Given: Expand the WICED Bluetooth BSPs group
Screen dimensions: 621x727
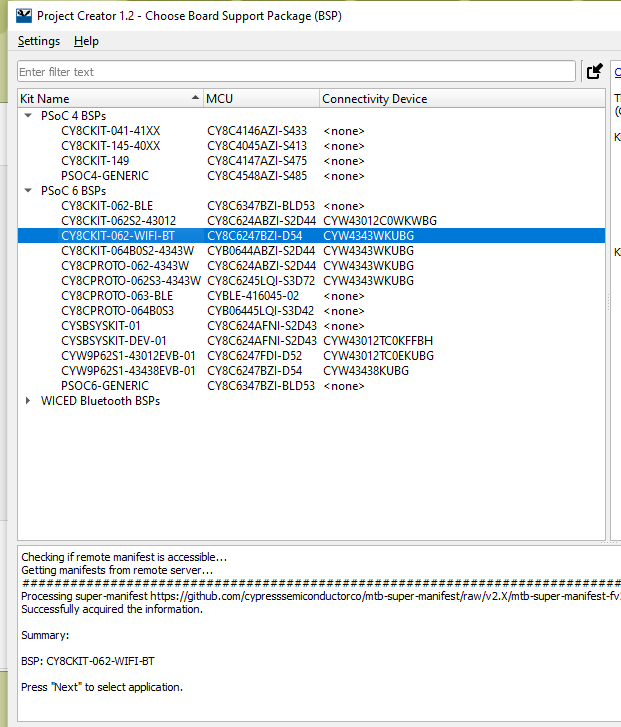Looking at the screenshot, I should 28,401.
